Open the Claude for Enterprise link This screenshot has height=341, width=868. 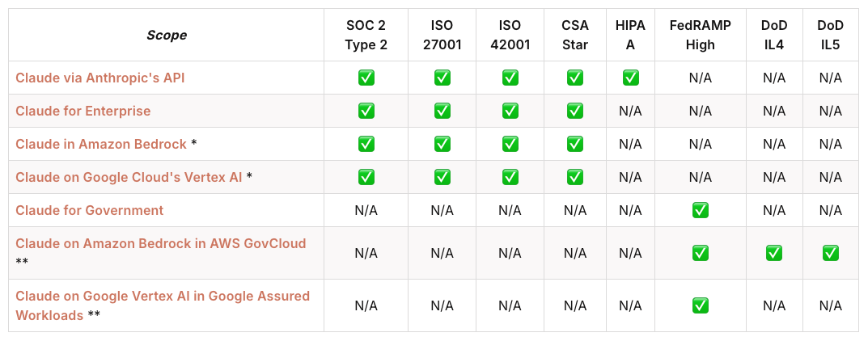point(83,111)
